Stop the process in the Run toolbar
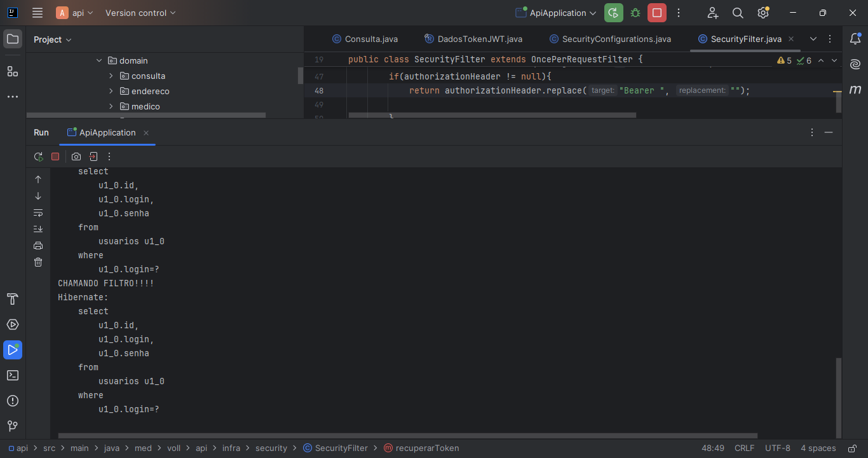 point(55,156)
